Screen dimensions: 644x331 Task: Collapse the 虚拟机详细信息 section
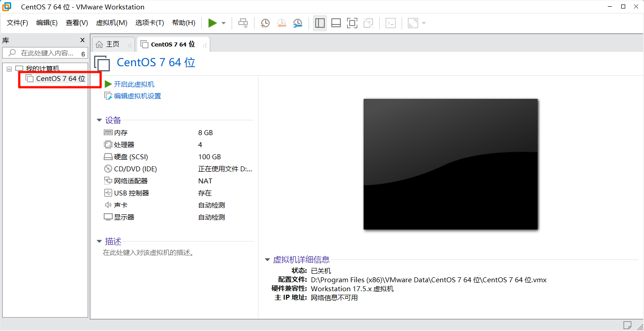[267, 260]
